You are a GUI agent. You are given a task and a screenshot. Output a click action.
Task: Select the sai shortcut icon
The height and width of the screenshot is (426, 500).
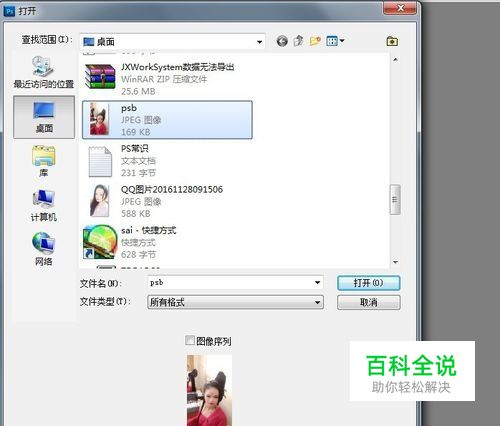(100, 242)
